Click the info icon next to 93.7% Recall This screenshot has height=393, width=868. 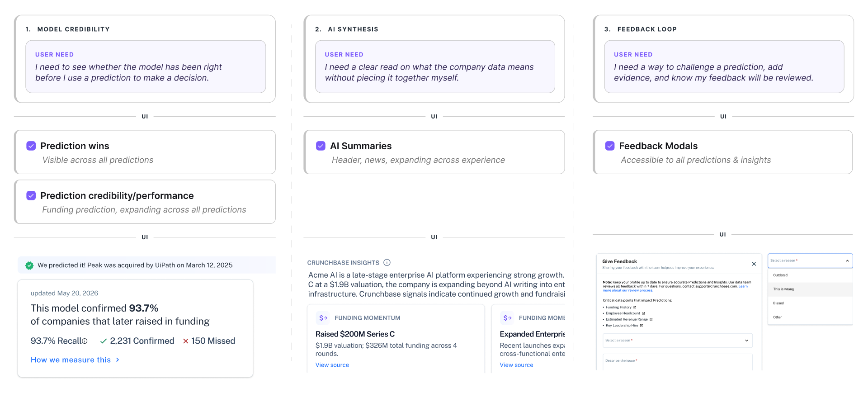[x=85, y=341]
